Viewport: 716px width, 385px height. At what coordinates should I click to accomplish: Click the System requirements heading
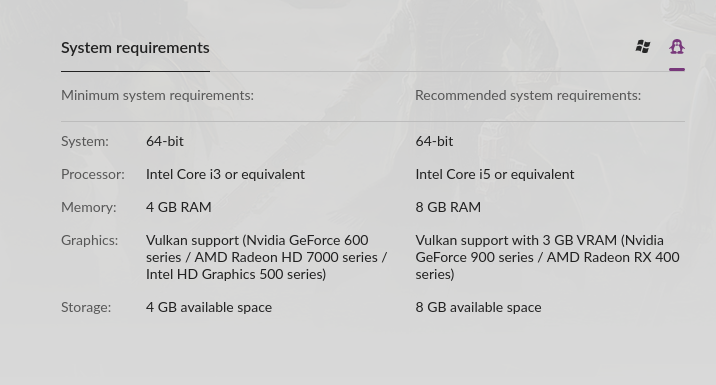click(135, 47)
